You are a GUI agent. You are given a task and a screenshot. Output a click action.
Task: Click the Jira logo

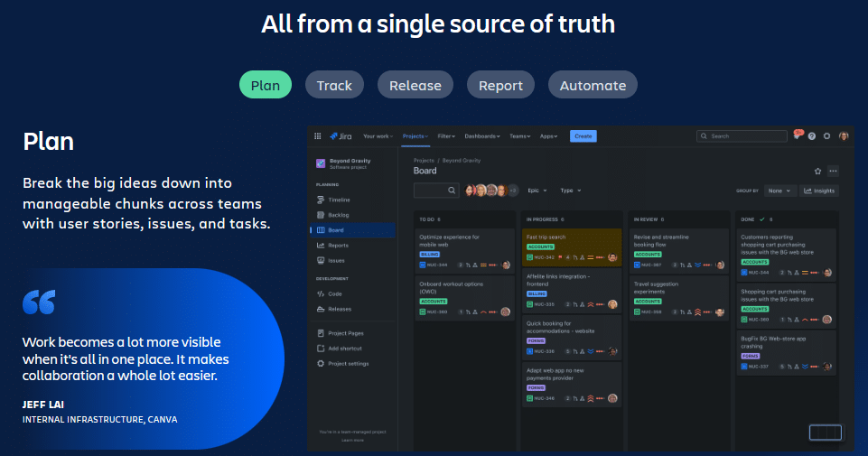[341, 136]
